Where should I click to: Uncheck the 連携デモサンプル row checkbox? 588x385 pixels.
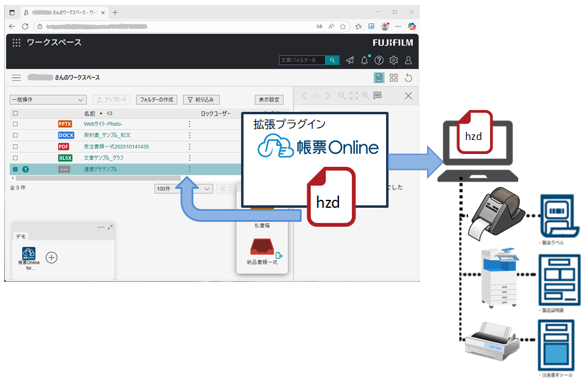click(15, 169)
